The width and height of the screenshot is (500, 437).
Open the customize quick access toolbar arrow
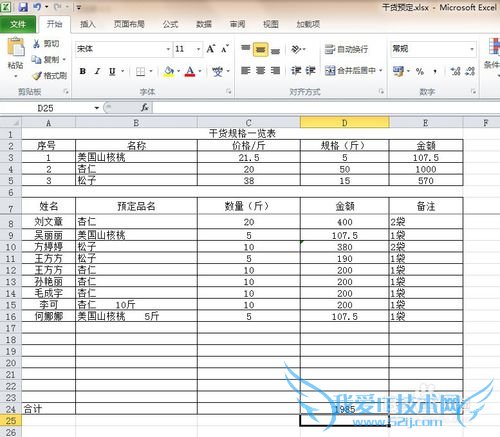click(79, 7)
